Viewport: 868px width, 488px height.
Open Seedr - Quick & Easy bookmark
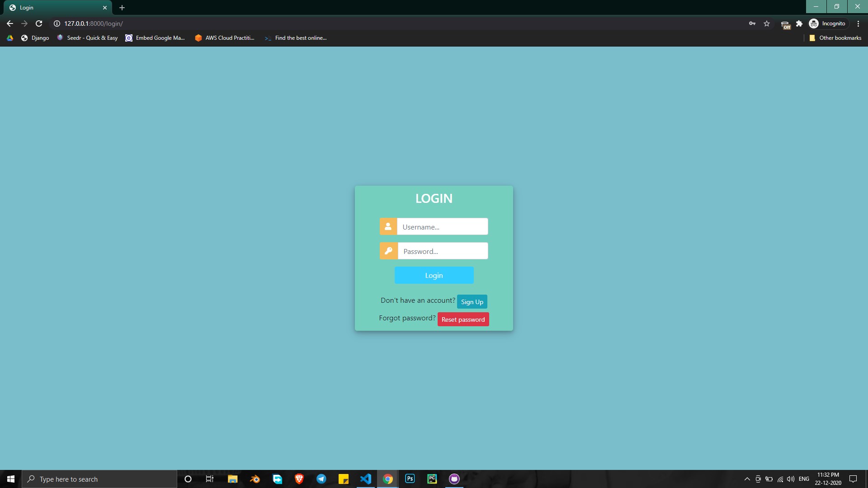point(87,38)
